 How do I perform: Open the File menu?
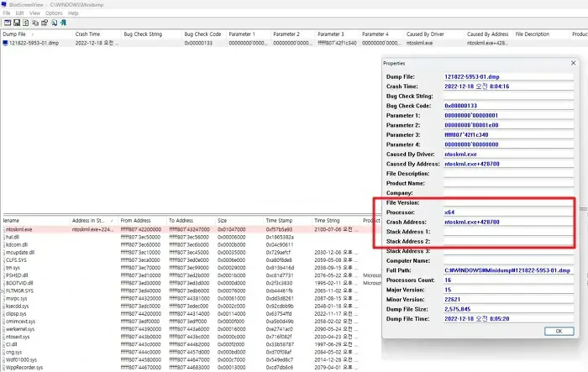click(x=8, y=13)
